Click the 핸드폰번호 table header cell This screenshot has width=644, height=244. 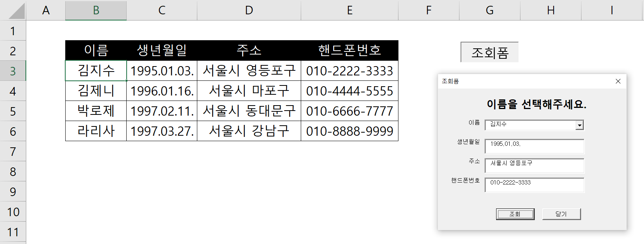pyautogui.click(x=349, y=50)
